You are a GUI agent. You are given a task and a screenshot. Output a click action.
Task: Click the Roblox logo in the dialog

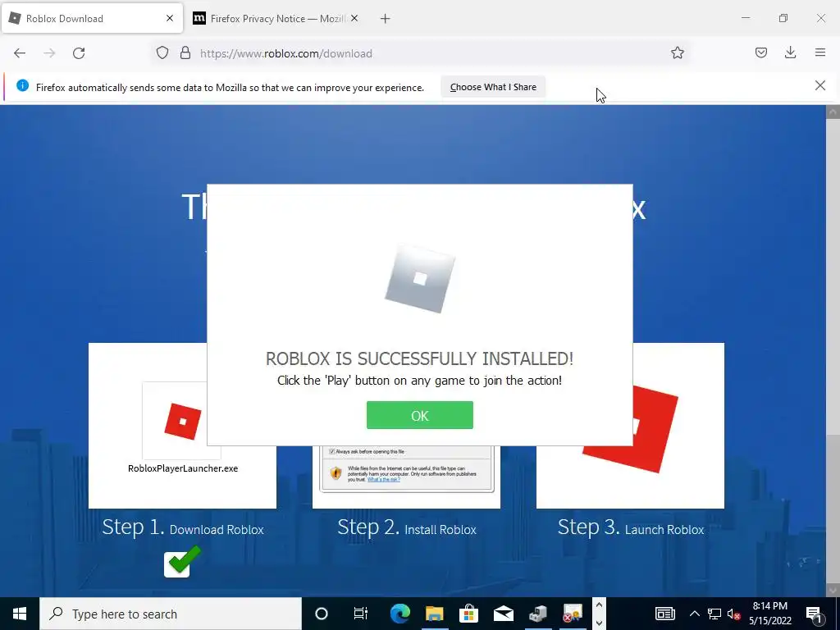(420, 279)
